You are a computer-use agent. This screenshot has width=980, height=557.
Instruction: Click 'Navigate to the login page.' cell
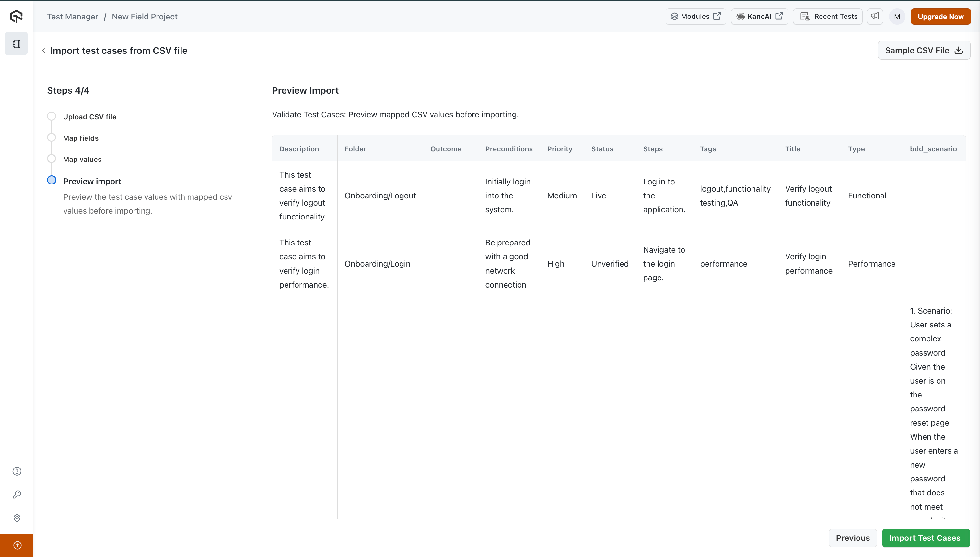tap(664, 264)
